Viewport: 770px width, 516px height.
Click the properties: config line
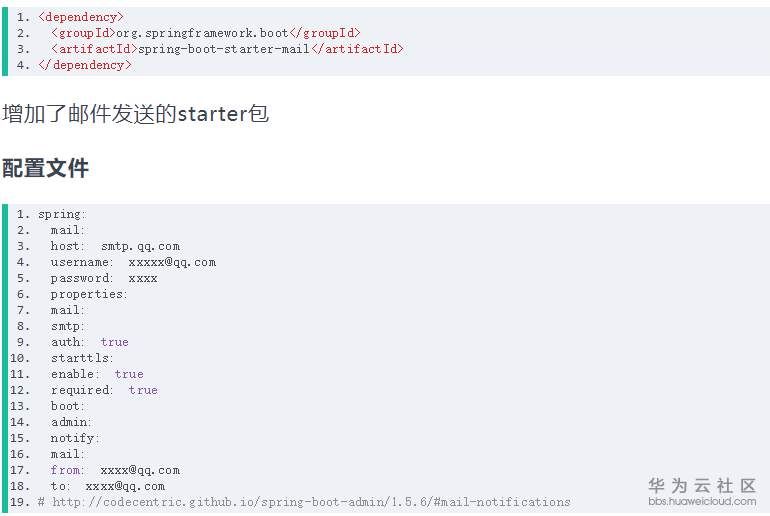pyautogui.click(x=89, y=294)
